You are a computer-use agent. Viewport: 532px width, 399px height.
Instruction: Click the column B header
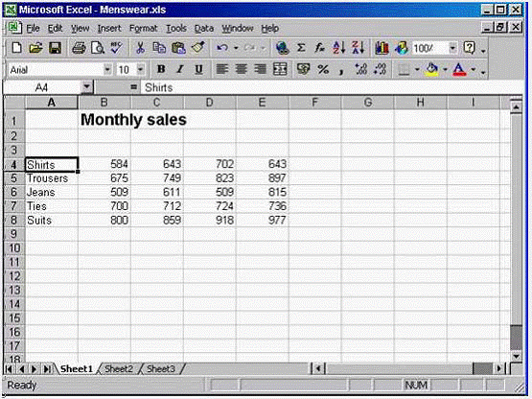click(104, 103)
